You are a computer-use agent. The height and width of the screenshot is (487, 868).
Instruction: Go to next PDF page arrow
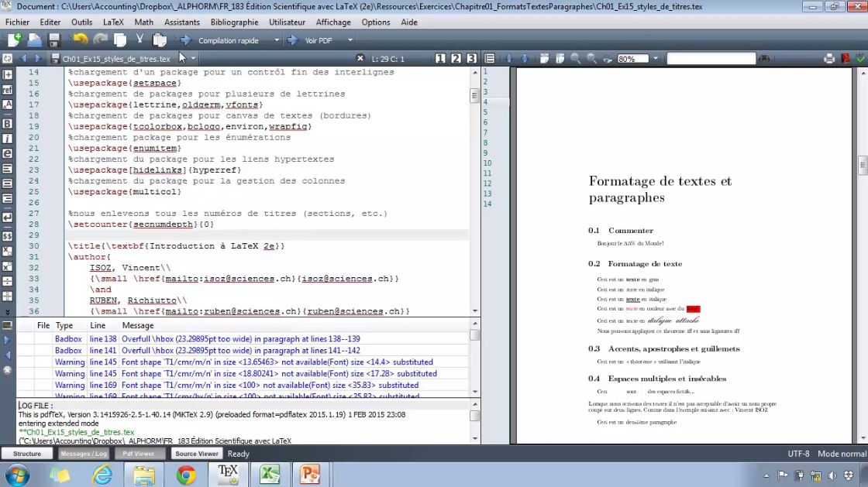click(x=524, y=58)
